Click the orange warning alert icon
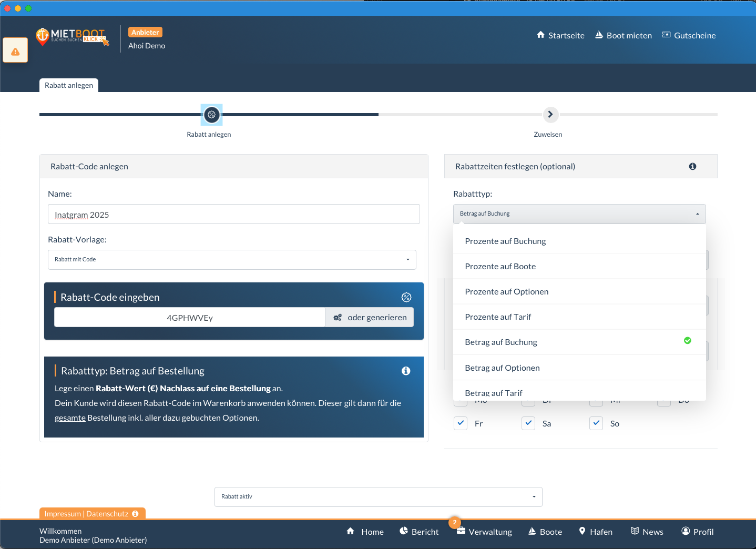 pyautogui.click(x=15, y=51)
